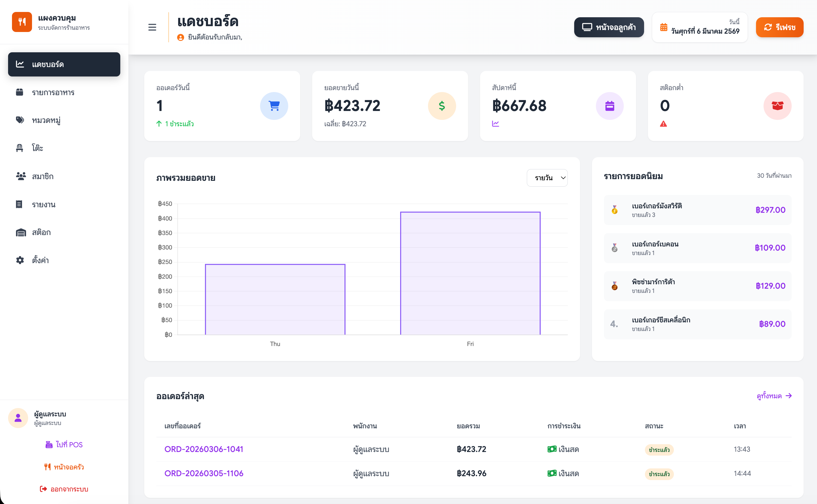The width and height of the screenshot is (817, 504).
Task: Click ออกจากระบบ logout link
Action: coord(64,489)
